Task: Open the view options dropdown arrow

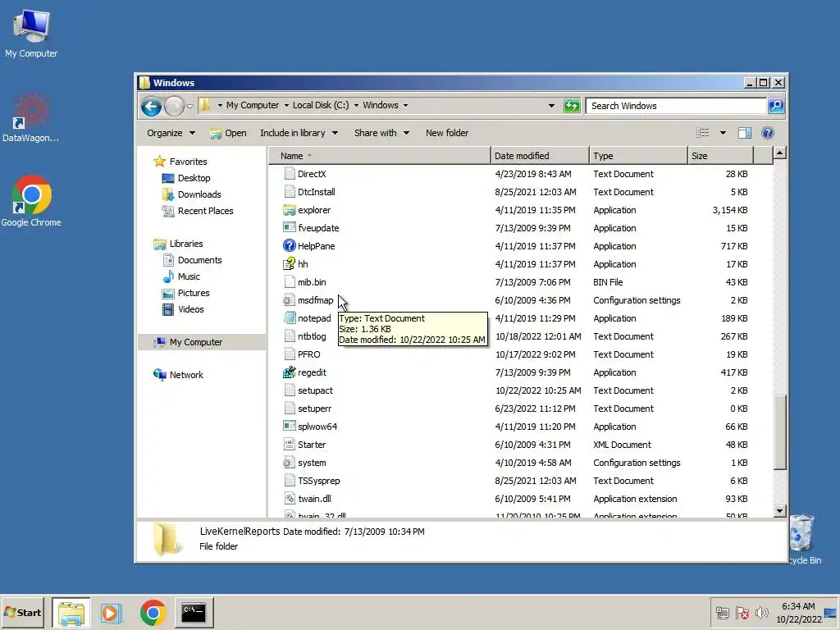Action: [723, 133]
